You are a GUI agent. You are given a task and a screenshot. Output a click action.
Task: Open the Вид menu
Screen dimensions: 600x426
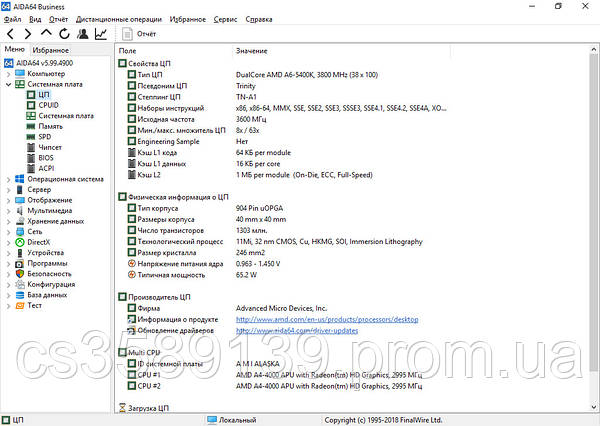tap(35, 19)
